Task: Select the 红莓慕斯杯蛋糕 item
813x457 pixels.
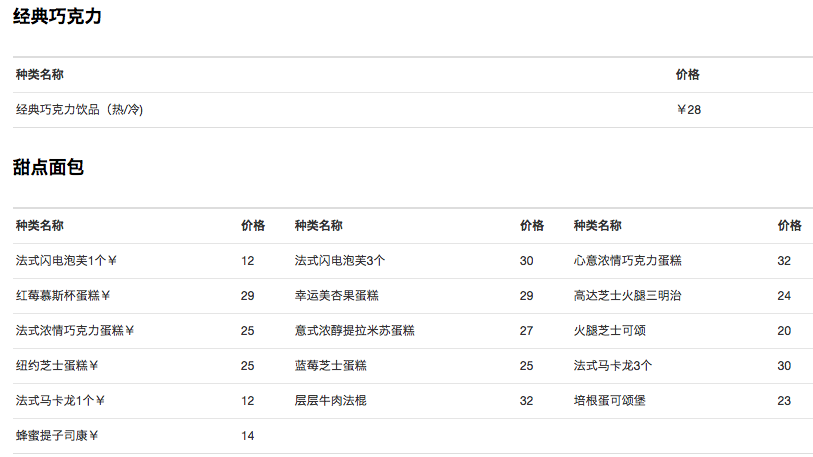Action: coord(63,296)
